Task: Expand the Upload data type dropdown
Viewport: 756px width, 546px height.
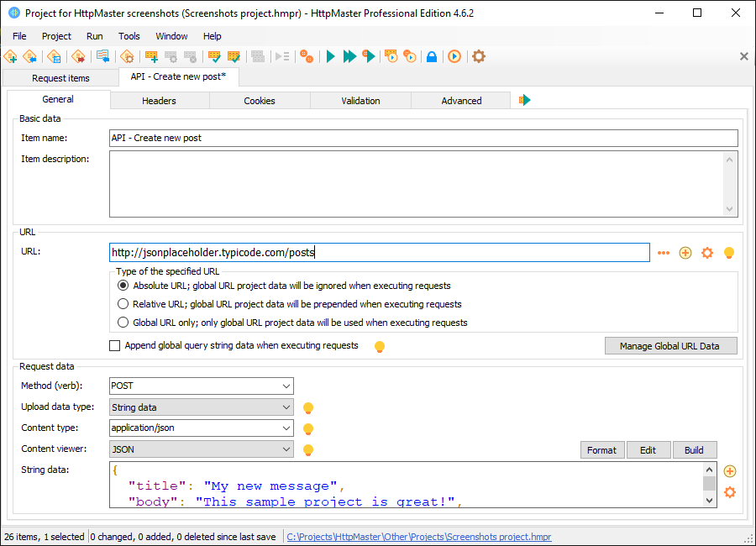Action: (202, 407)
